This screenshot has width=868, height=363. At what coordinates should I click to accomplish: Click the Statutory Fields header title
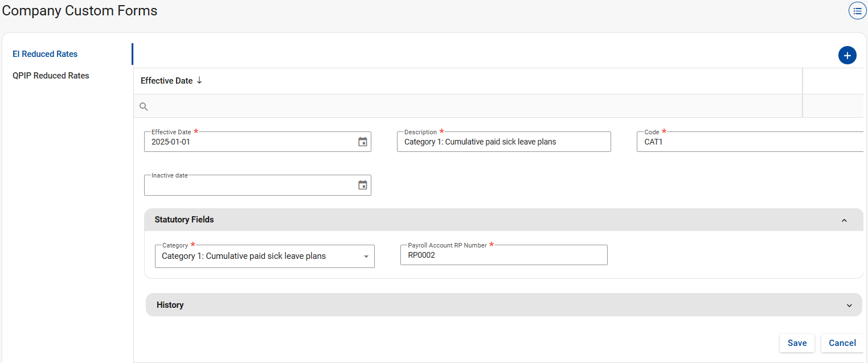coord(184,220)
